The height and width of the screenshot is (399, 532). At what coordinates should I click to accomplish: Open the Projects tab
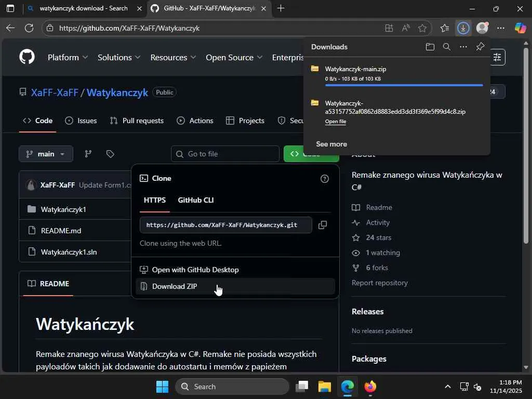coord(245,121)
